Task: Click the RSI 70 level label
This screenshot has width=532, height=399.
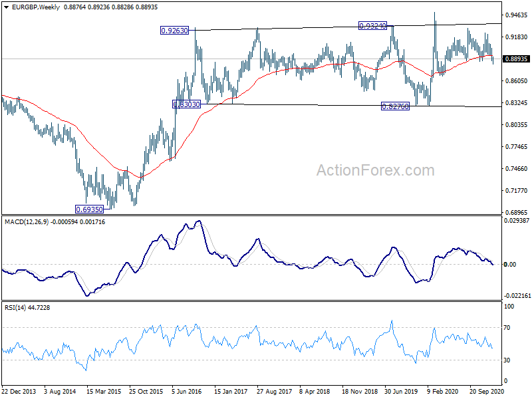Action: pos(507,328)
